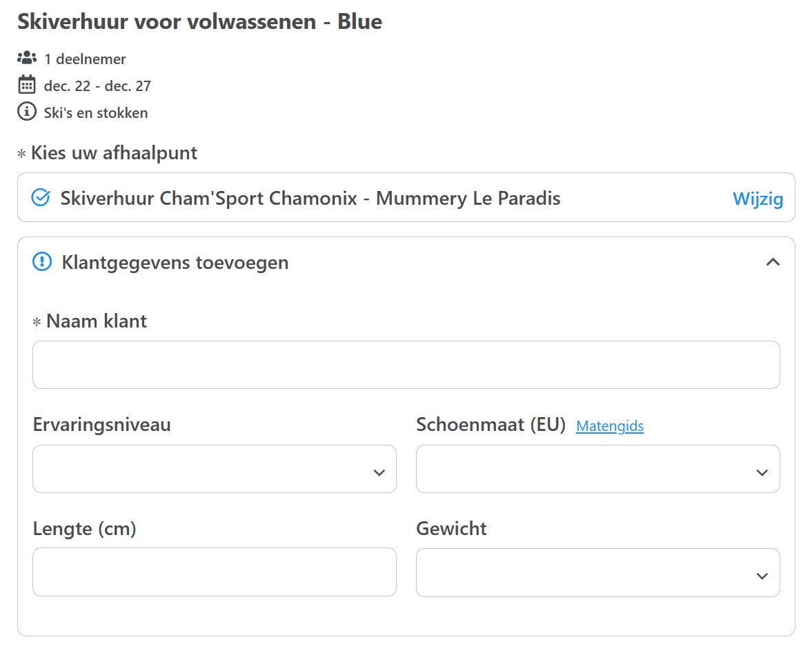Image resolution: width=812 pixels, height=653 pixels.
Task: Open the Matengids size guide link
Action: pos(610,426)
